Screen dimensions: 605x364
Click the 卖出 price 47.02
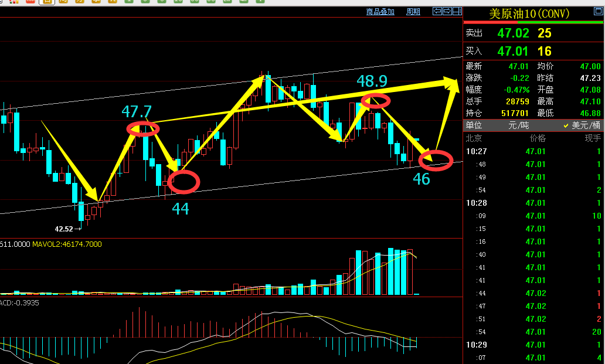(x=513, y=33)
